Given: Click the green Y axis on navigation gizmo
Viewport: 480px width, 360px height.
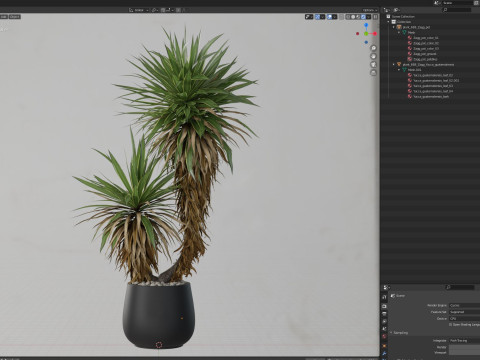Looking at the screenshot, I should (x=366, y=34).
